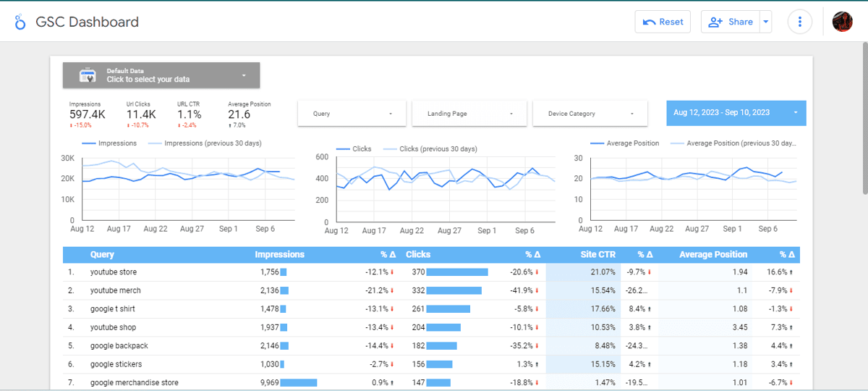Sort table by Site CTR column header
The width and height of the screenshot is (868, 391).
pos(598,255)
